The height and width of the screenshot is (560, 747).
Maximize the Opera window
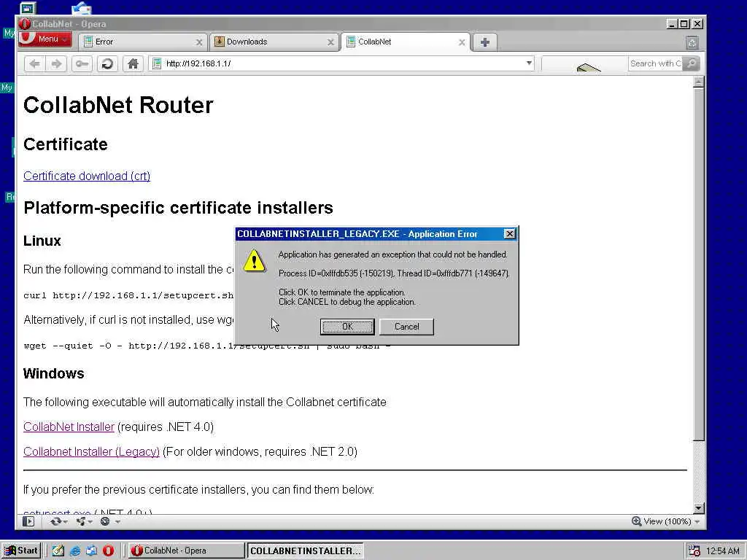[684, 24]
